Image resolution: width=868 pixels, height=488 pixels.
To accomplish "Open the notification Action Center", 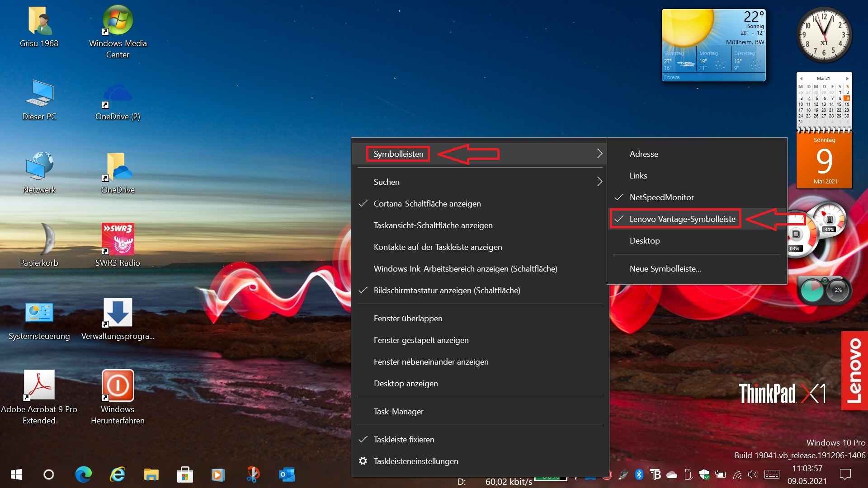I will [x=845, y=474].
